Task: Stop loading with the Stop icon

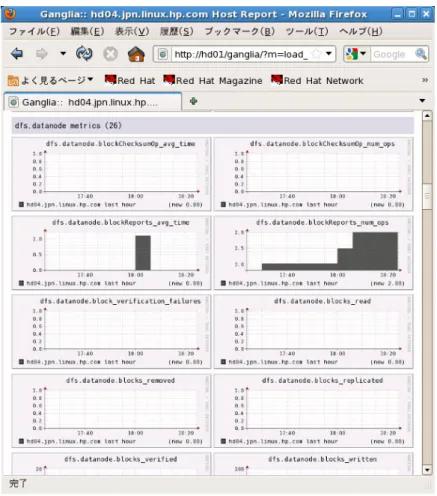Action: pyautogui.click(x=110, y=54)
